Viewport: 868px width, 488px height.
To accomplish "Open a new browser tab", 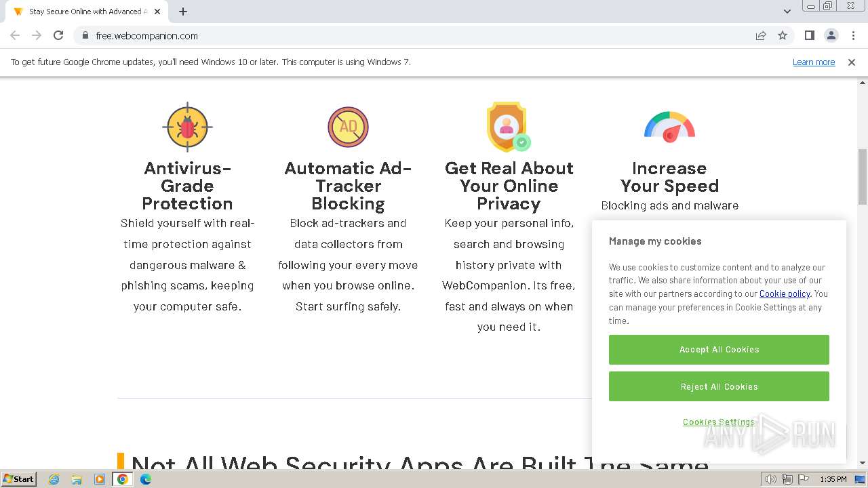I will [x=183, y=12].
